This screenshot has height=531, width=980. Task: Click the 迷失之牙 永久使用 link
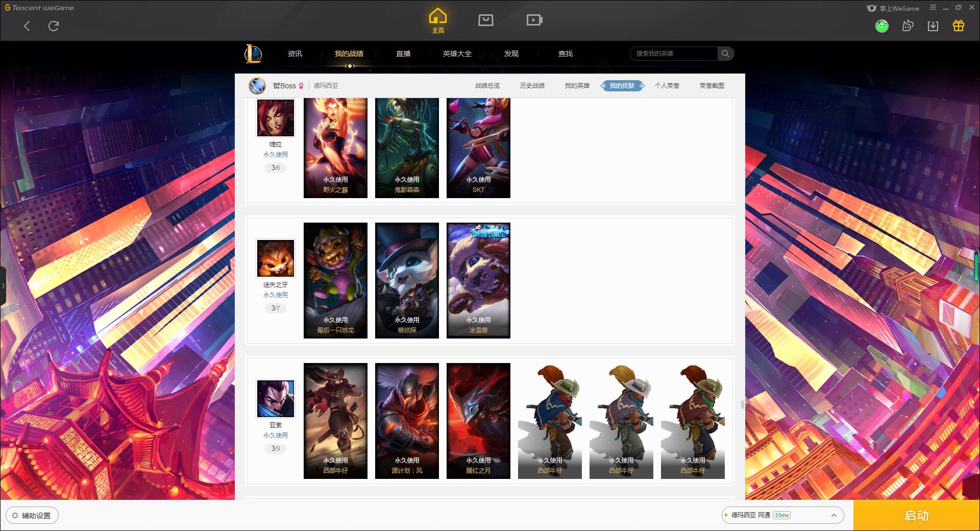(x=276, y=295)
